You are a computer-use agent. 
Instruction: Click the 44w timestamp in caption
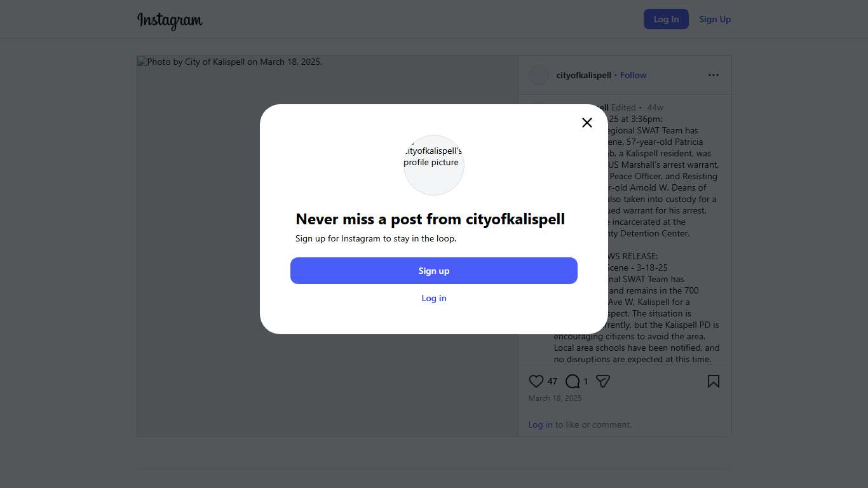[655, 107]
